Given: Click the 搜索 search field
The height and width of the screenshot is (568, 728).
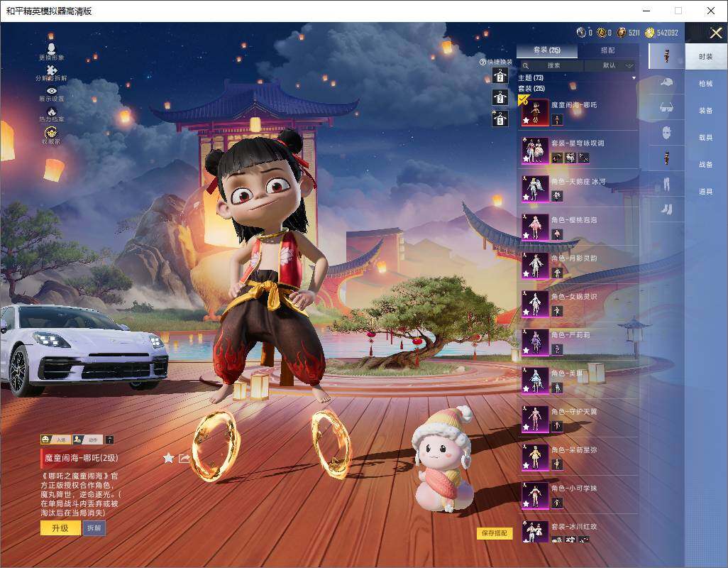Looking at the screenshot, I should tap(551, 65).
